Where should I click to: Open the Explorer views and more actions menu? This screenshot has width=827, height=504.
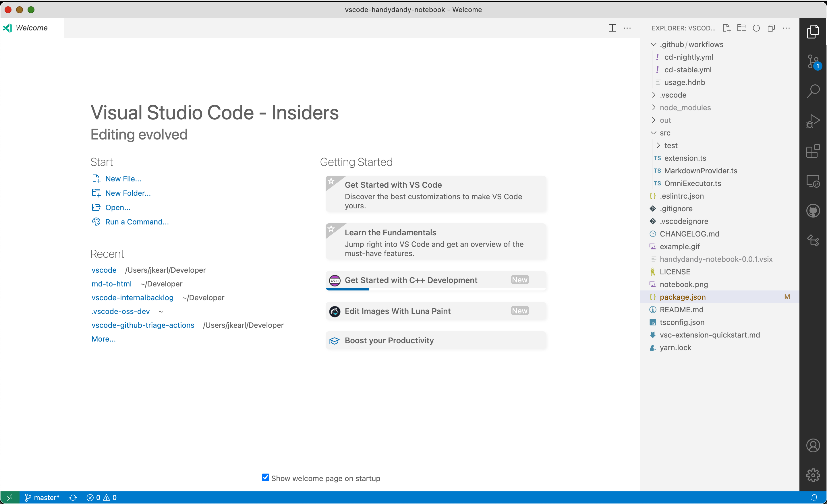tap(786, 28)
